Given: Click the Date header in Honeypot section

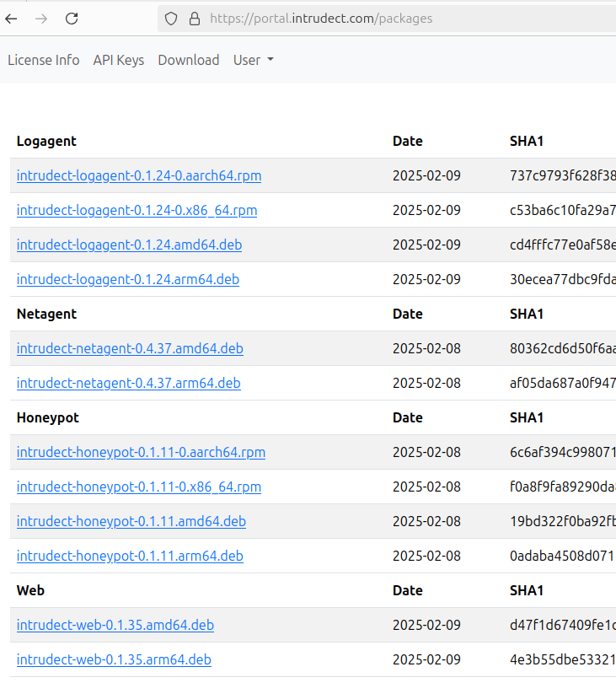Looking at the screenshot, I should tap(408, 417).
